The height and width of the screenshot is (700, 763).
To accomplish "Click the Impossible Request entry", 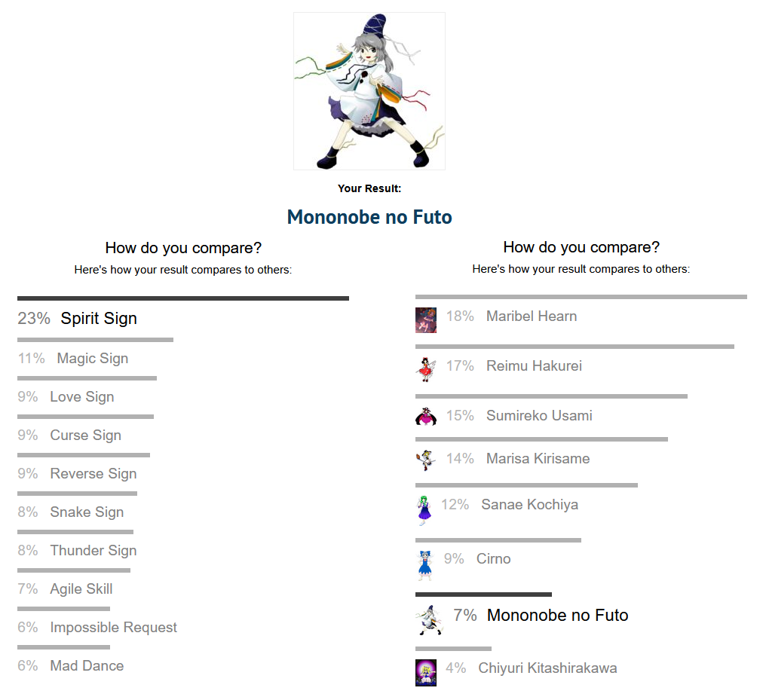I will click(x=113, y=628).
